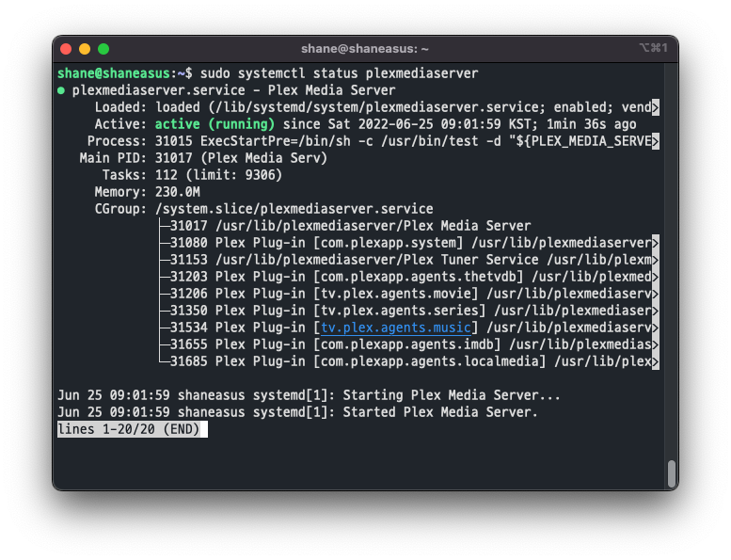731x560 pixels.
Task: Click the truncation marker on the Process line
Action: tap(656, 141)
